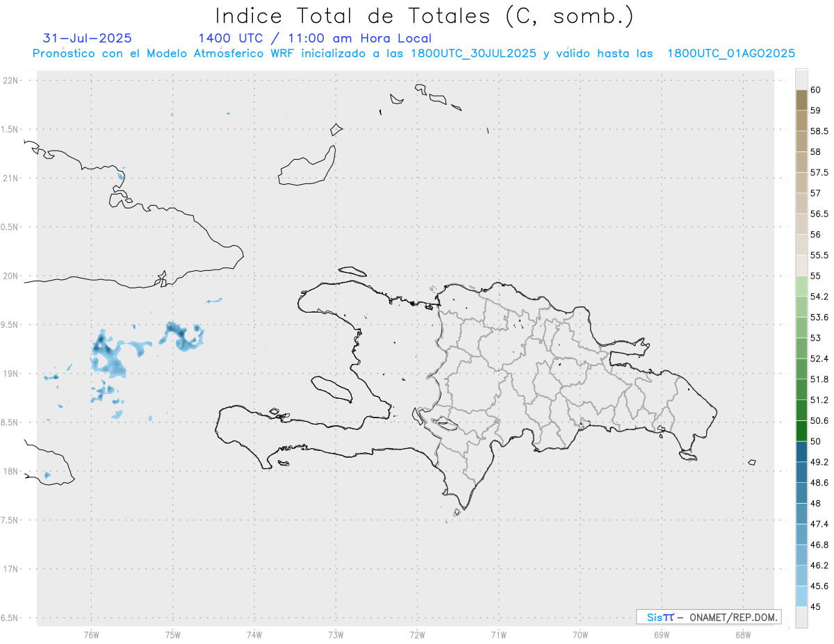Click the latitude label '21N'
The width and height of the screenshot is (834, 644).
(10, 179)
